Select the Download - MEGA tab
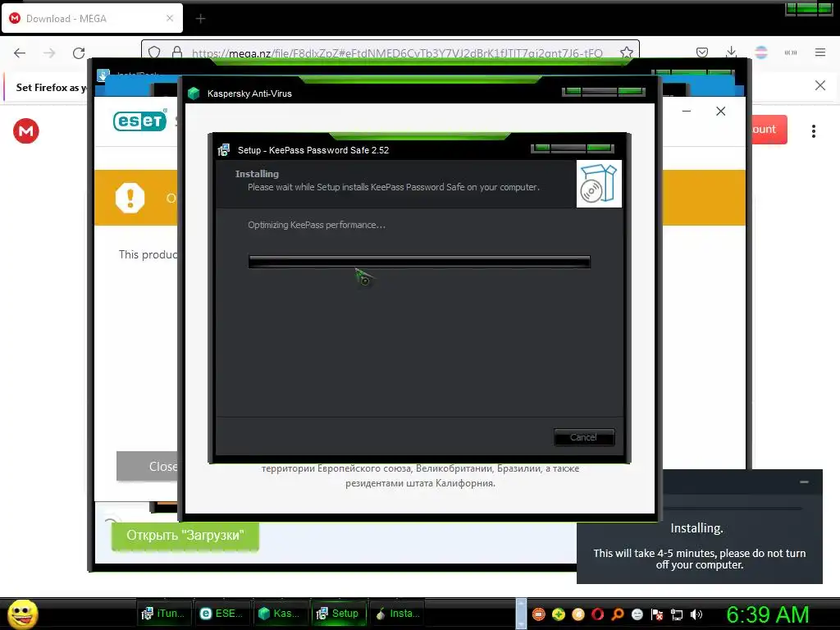 92,18
